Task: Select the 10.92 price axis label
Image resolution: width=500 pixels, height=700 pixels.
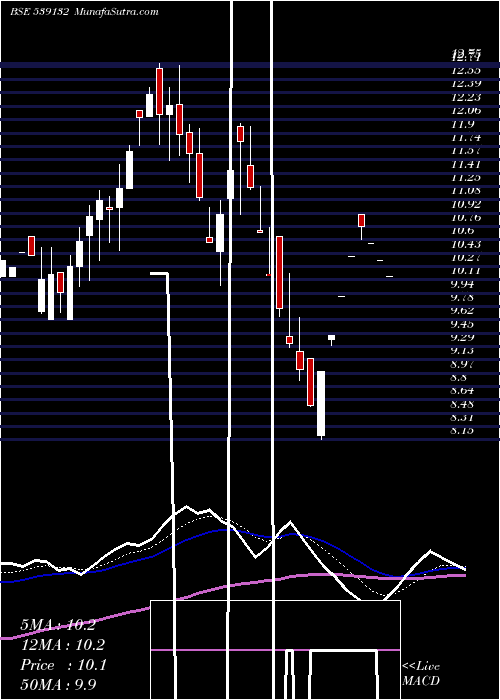Action: [466, 204]
